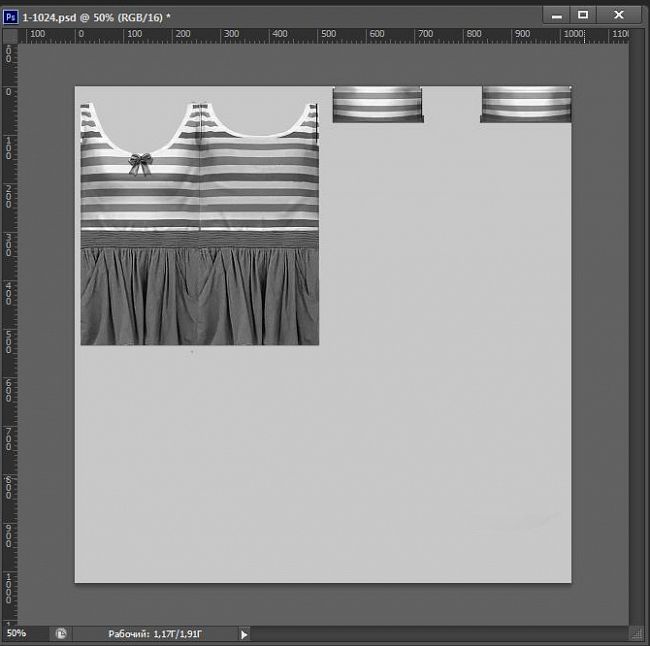Click the right striped sleeve texture strip
This screenshot has height=646, width=650.
click(525, 104)
